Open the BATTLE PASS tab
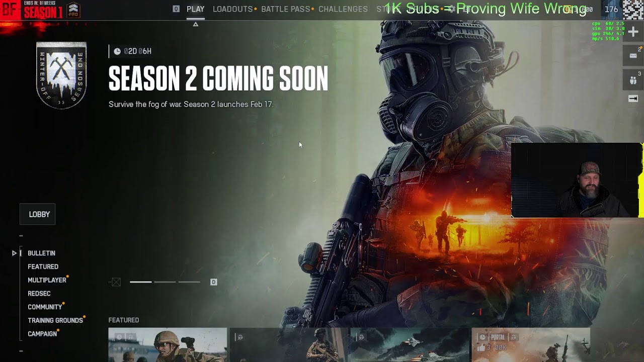The width and height of the screenshot is (644, 362). (x=285, y=9)
